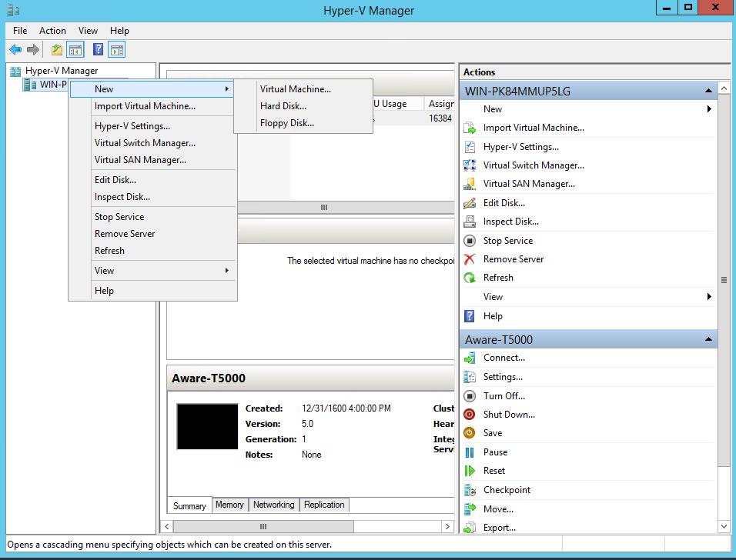This screenshot has height=560, width=736.
Task: Click the bottom horizontal scrollbar right arrow
Action: (447, 527)
